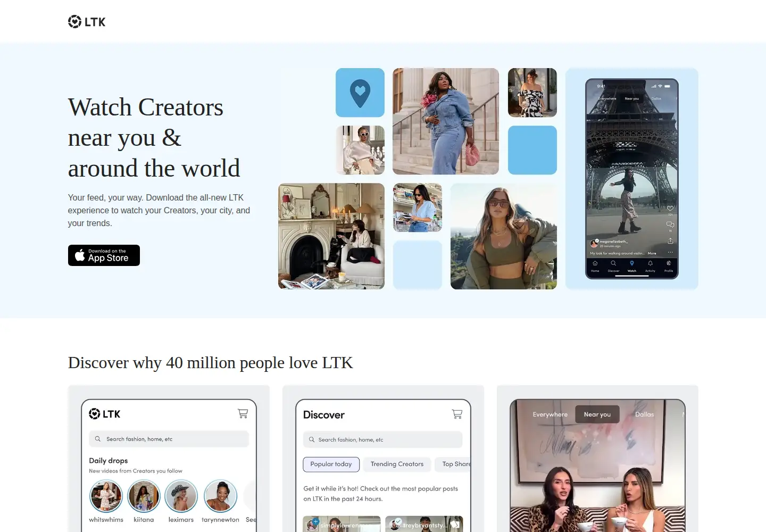Screen dimensions: 766x532
Task: Click the LTK logo in the header
Action: tap(87, 22)
